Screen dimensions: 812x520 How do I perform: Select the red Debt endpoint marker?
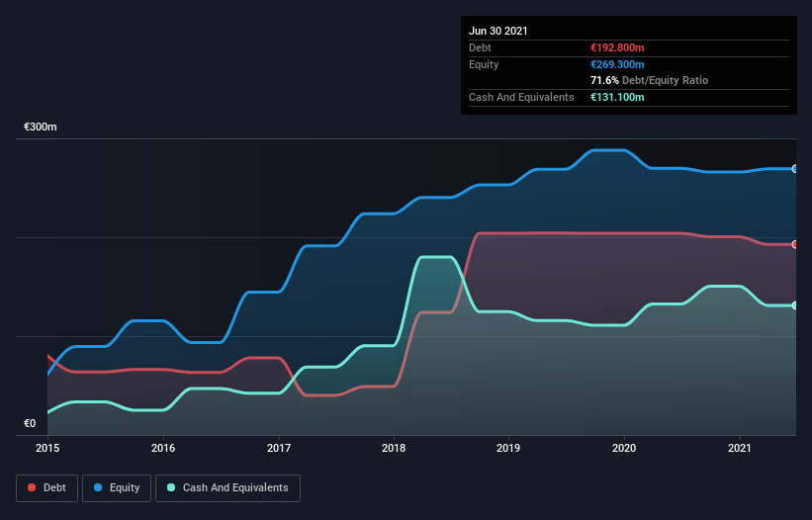795,244
